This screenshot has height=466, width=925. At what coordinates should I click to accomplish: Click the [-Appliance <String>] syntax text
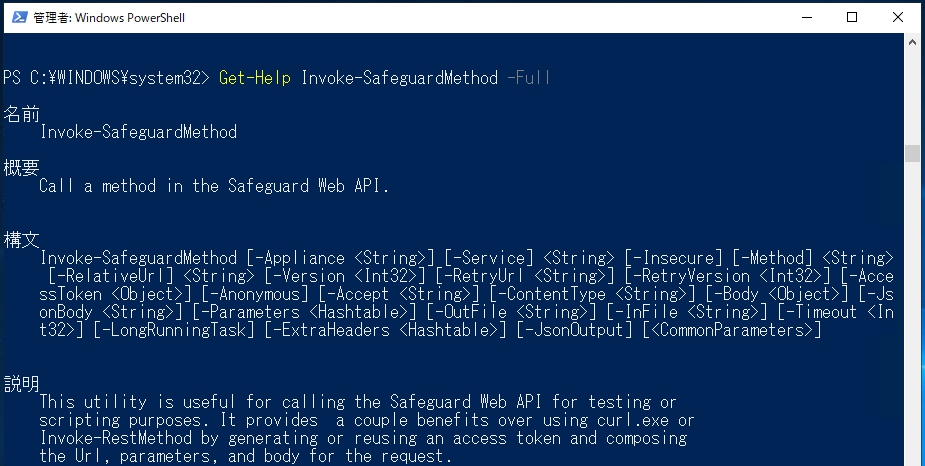(x=340, y=258)
